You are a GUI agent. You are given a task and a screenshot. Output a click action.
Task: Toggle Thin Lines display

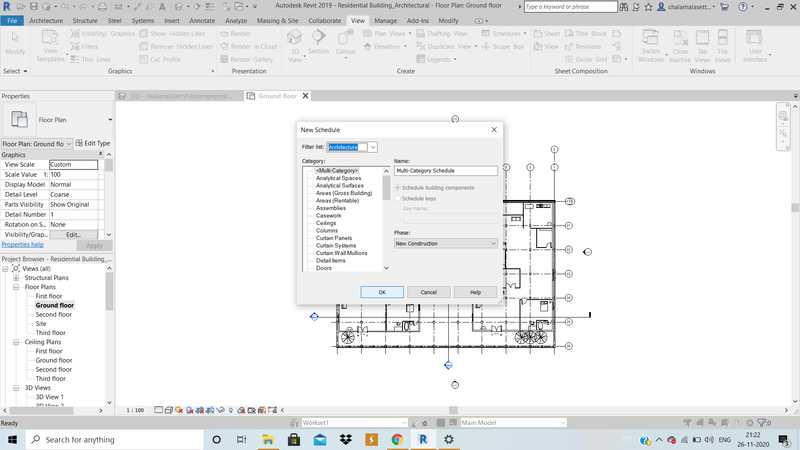tap(90, 59)
